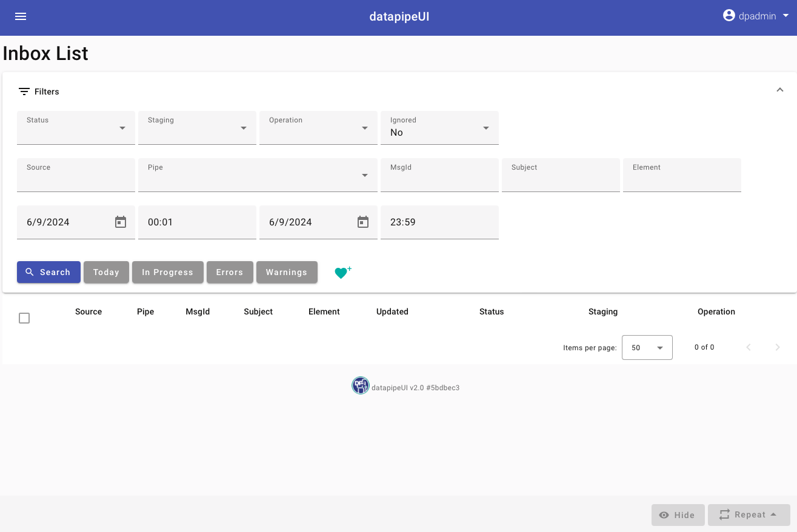Open the start date calendar picker
797x532 pixels.
coord(121,222)
